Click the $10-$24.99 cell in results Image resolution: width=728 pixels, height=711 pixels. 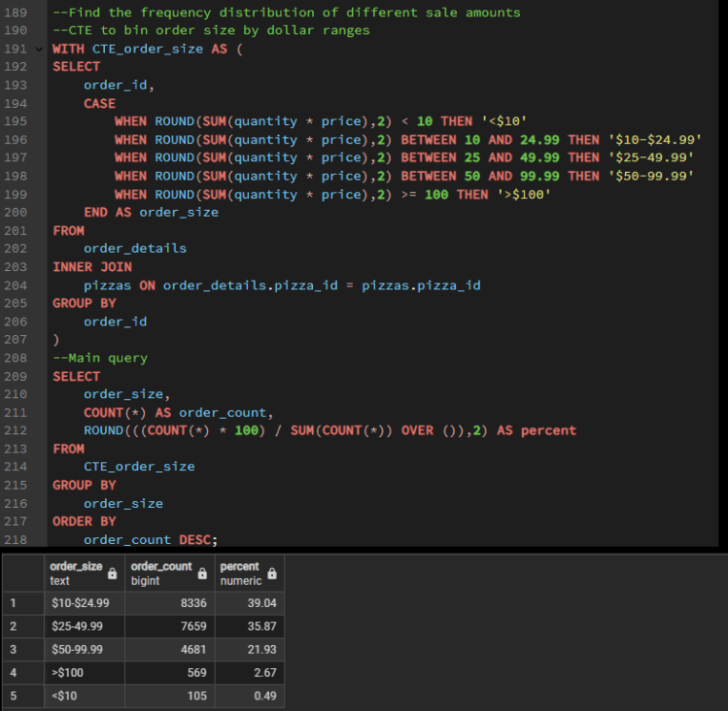[x=80, y=603]
